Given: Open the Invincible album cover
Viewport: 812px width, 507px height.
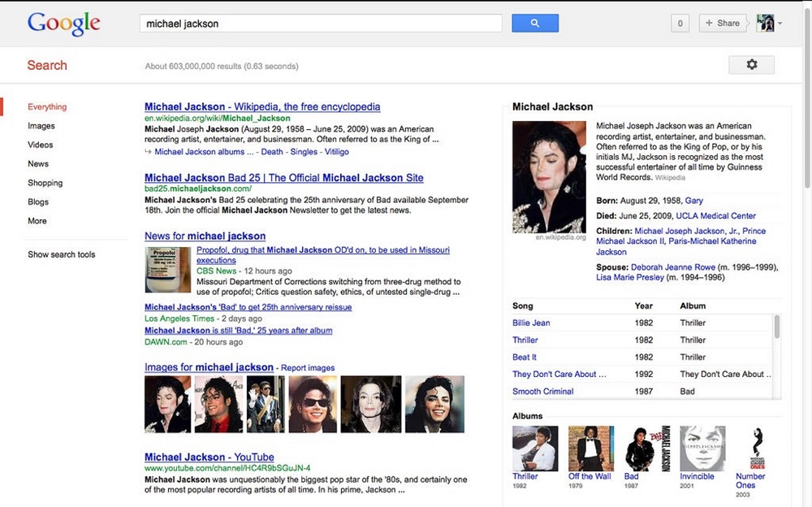Looking at the screenshot, I should [702, 448].
